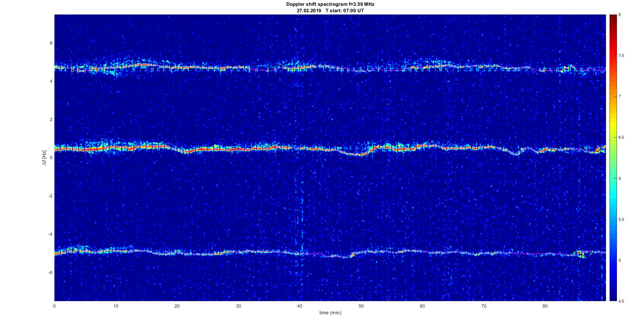Click the colorbar tick label 7.5

point(621,56)
